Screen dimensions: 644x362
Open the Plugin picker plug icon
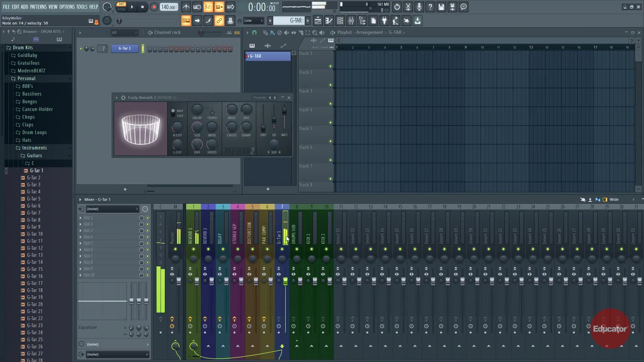point(384,21)
